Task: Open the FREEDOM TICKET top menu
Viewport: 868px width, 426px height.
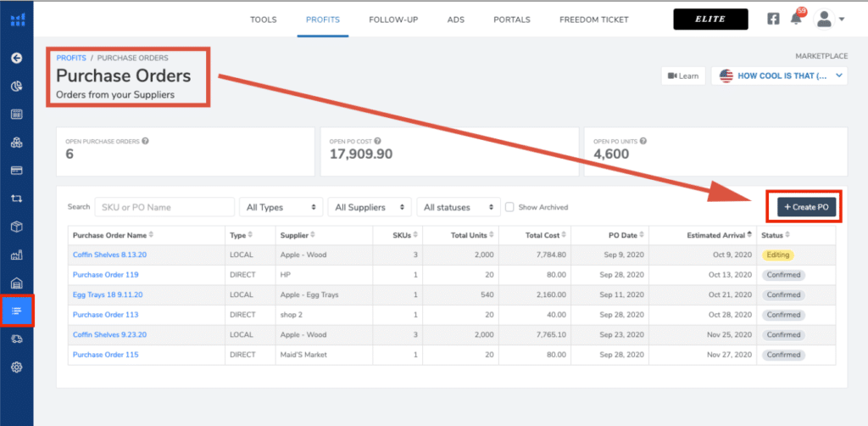Action: coord(594,20)
